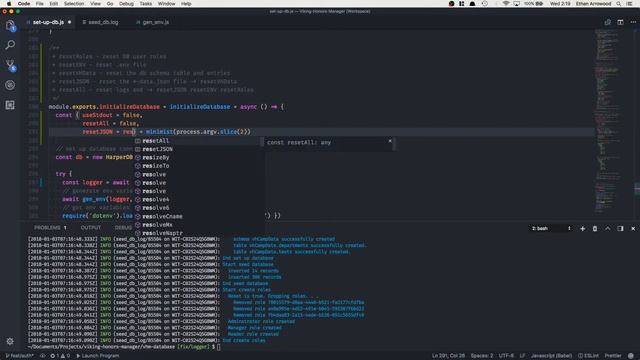The height and width of the screenshot is (360, 640).
Task: Open the Ethan Arrowood user menu
Action: tap(593, 4)
